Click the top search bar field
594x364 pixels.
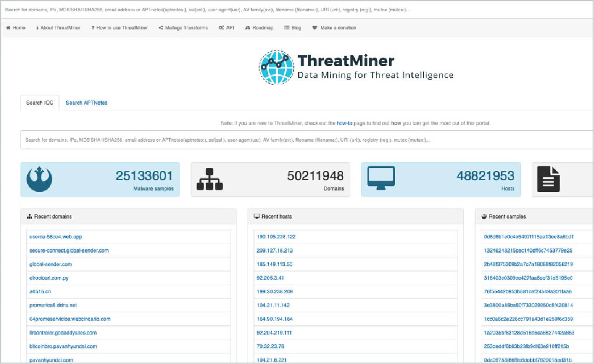coord(297,9)
